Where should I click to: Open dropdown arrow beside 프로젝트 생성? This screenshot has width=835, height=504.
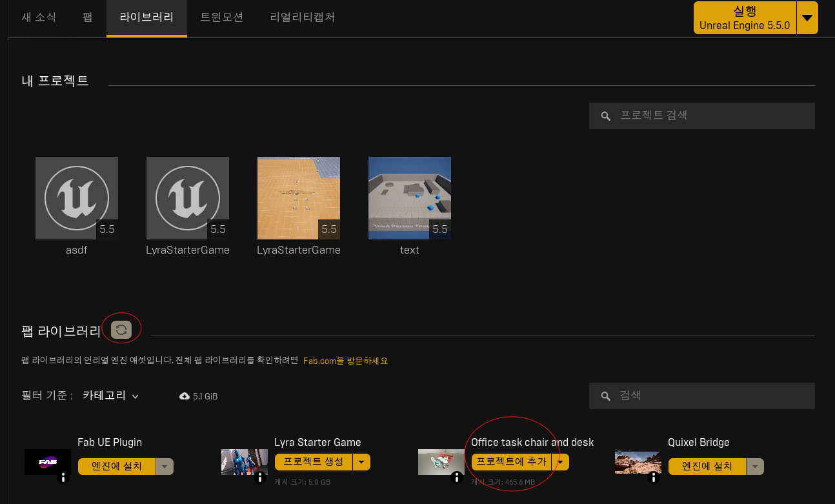(362, 461)
